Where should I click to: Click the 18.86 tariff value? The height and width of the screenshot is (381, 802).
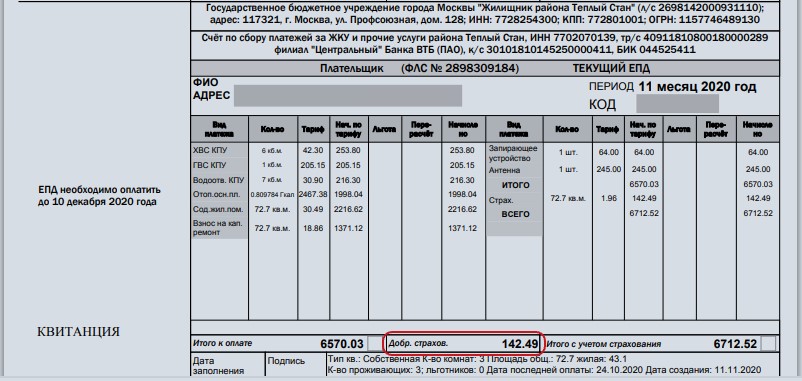(313, 228)
